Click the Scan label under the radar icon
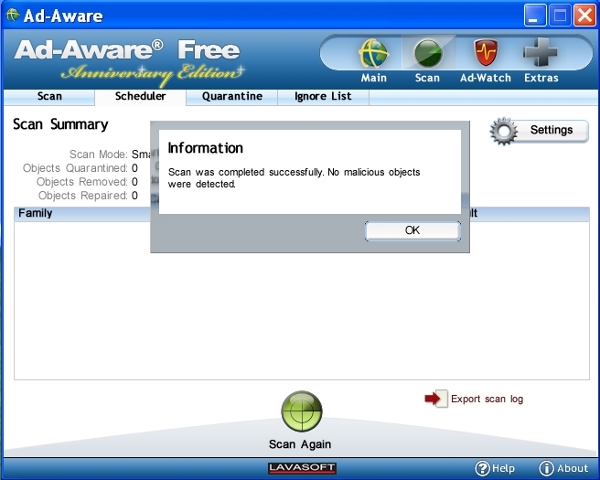Image resolution: width=600 pixels, height=480 pixels. [427, 78]
